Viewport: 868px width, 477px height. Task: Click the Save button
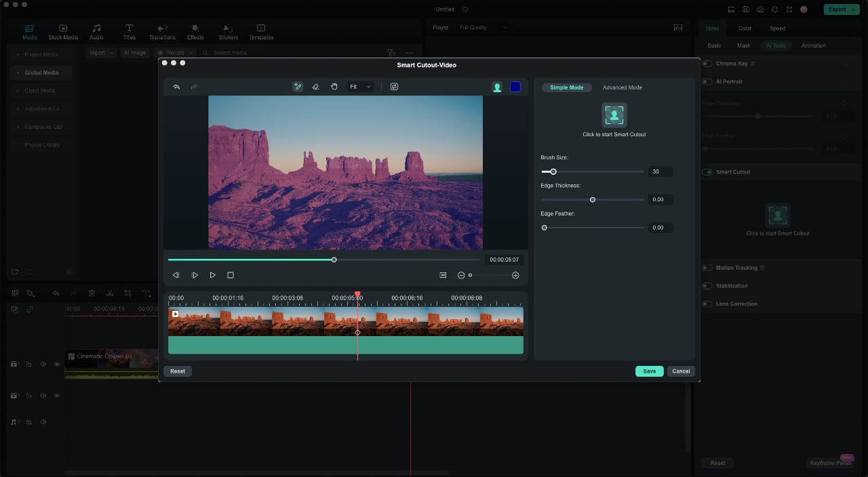click(x=649, y=371)
